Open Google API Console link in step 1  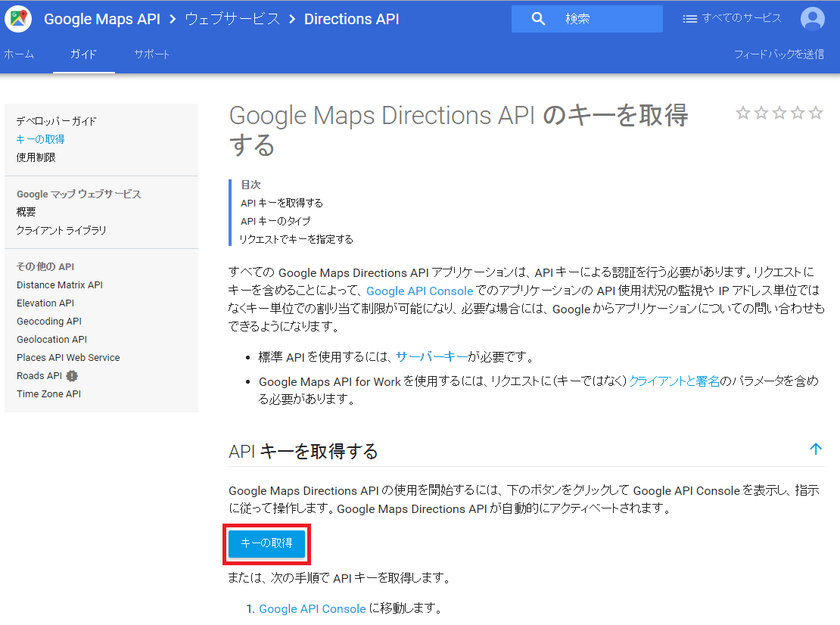click(x=313, y=609)
